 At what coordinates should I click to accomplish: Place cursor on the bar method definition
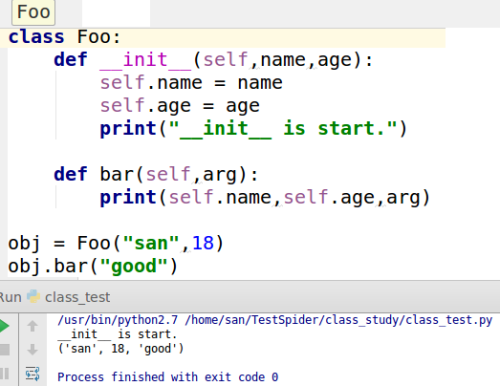pyautogui.click(x=117, y=174)
